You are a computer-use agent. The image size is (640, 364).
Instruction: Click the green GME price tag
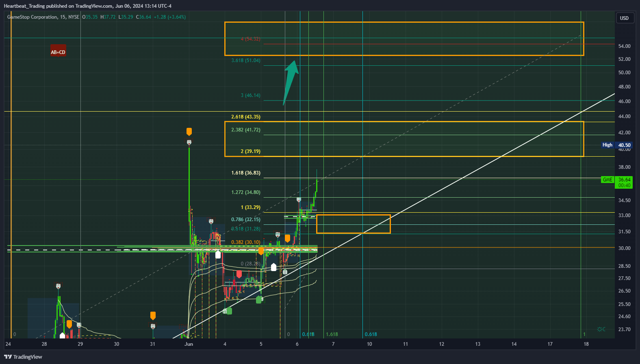[607, 180]
